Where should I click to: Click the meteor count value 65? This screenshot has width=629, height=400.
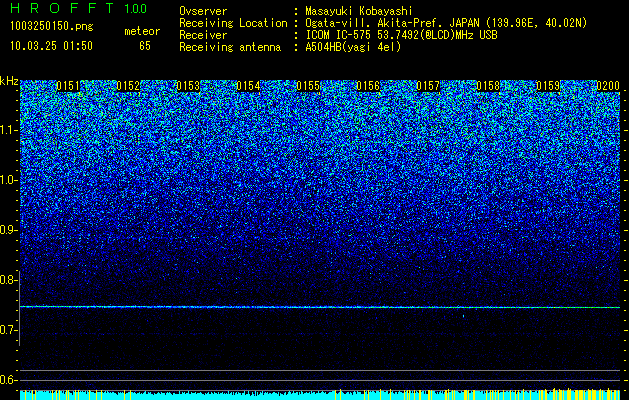click(145, 46)
